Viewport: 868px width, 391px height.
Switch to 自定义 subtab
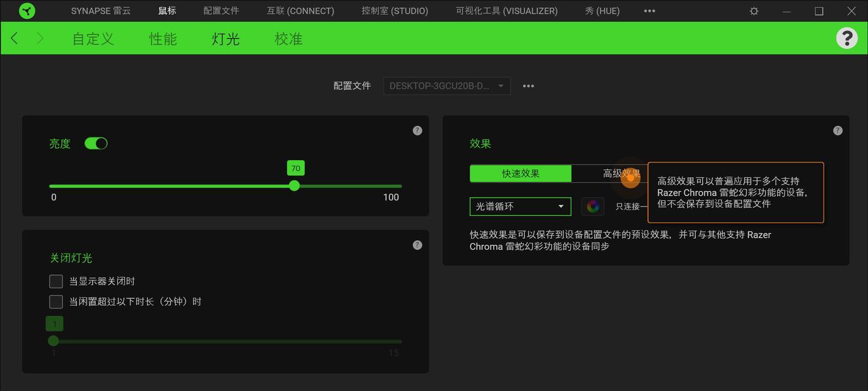[x=93, y=39]
